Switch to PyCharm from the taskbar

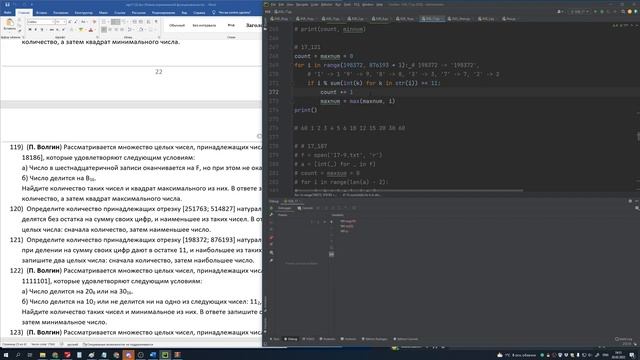(x=165, y=355)
